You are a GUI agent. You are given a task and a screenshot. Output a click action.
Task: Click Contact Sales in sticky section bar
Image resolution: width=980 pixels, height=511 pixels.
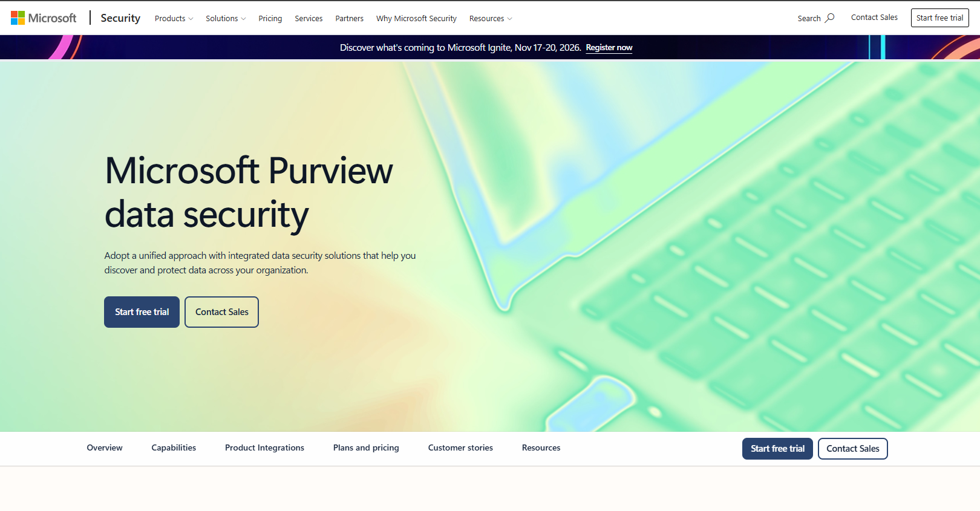coord(853,449)
